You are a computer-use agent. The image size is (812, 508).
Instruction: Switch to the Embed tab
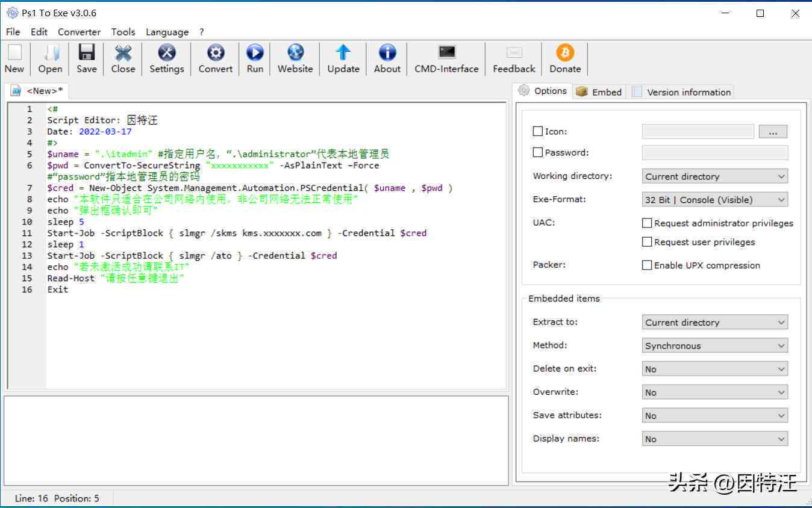pyautogui.click(x=599, y=92)
